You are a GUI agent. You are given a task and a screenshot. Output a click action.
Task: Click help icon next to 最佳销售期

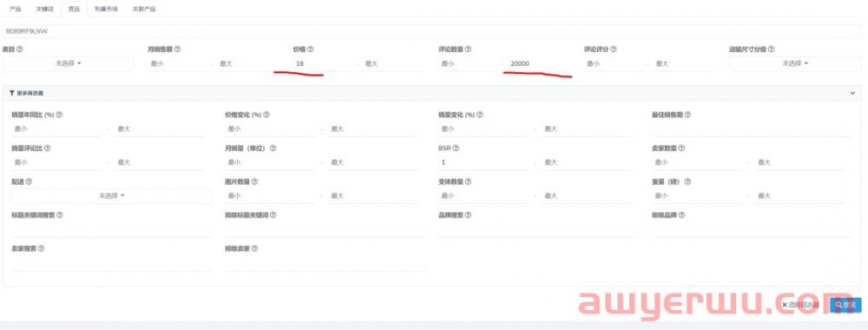click(687, 115)
